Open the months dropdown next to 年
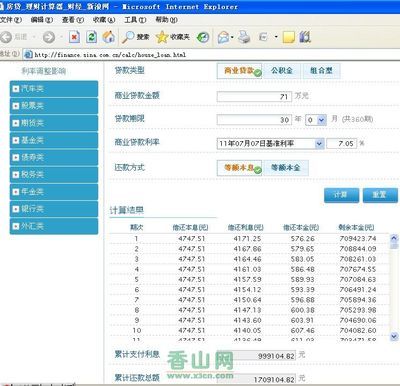This screenshot has width=400, height=386. tap(321, 120)
